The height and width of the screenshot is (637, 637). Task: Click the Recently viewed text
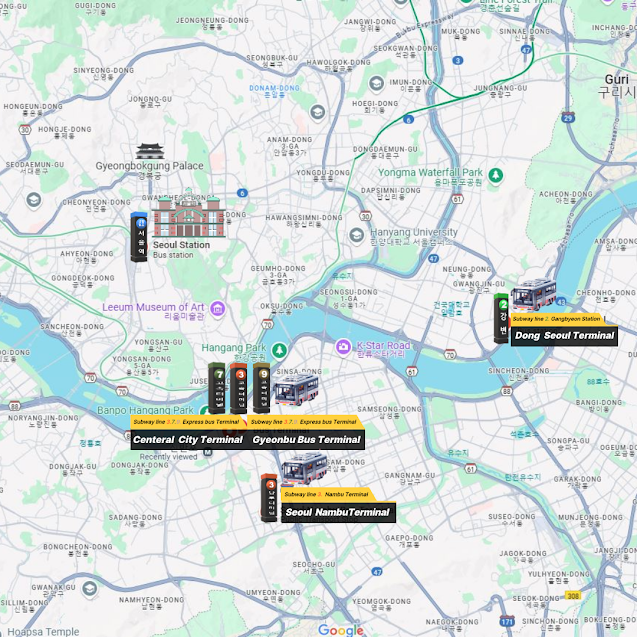(x=168, y=457)
